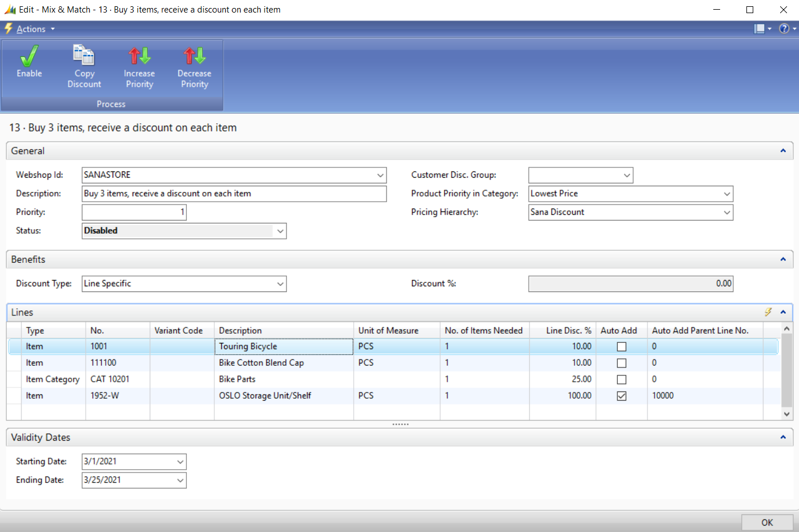Uncheck Auto Add for OSLO Storage Unit/Shelf
Image resolution: width=799 pixels, height=532 pixels.
(621, 396)
